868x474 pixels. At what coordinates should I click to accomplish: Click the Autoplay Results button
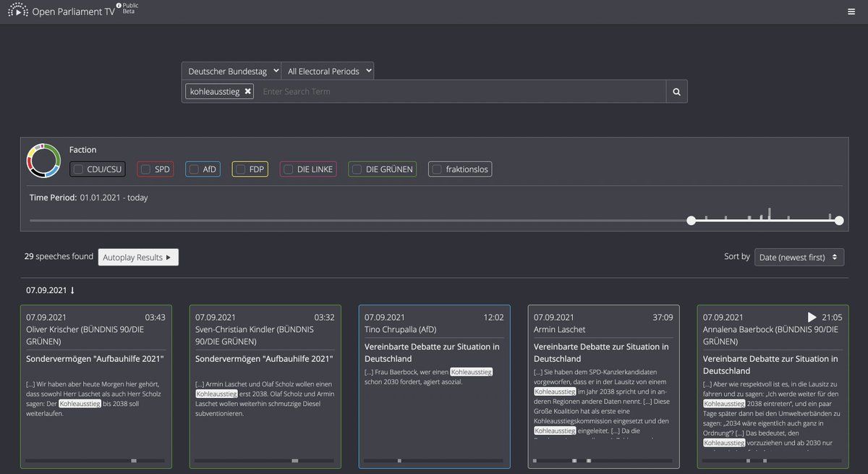point(138,257)
